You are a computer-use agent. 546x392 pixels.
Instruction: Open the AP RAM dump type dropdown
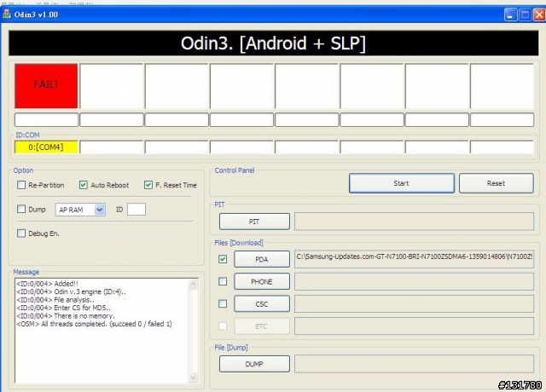[100, 210]
